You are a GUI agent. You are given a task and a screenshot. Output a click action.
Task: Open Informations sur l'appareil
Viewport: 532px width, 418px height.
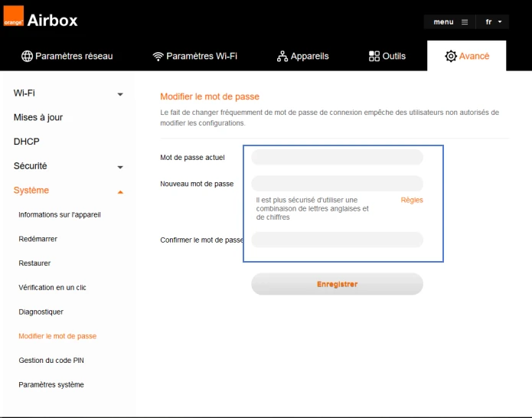pyautogui.click(x=60, y=215)
